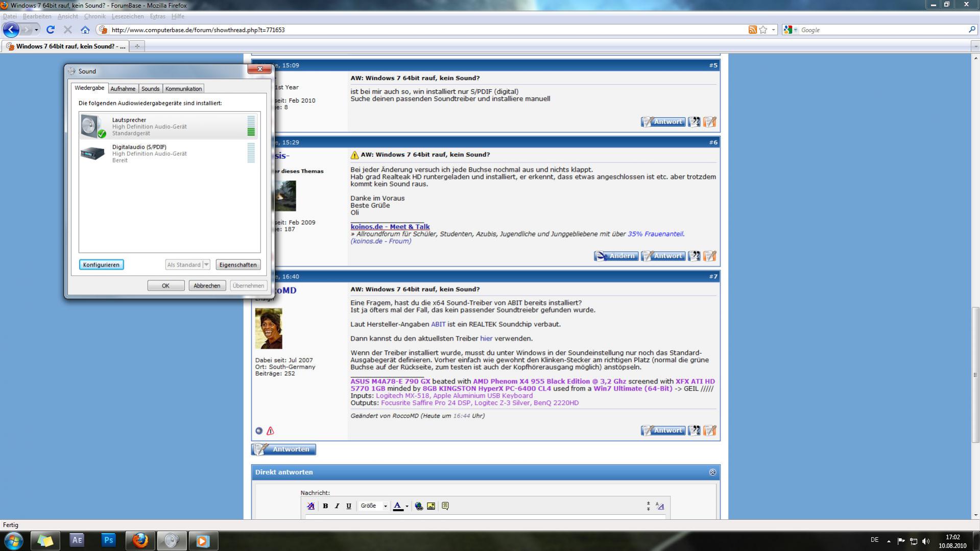
Task: Go to the Firefox home page
Action: (85, 30)
